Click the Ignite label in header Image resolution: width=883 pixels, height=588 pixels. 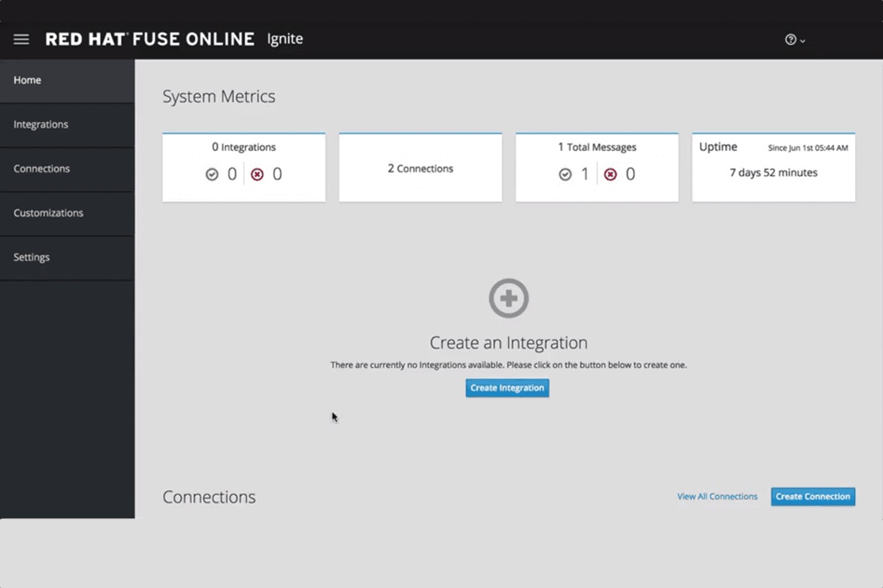click(285, 39)
